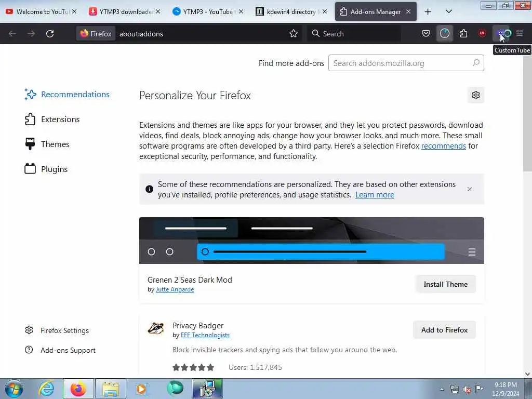Open the Extensions puzzle-piece toolbar button

coord(463,33)
